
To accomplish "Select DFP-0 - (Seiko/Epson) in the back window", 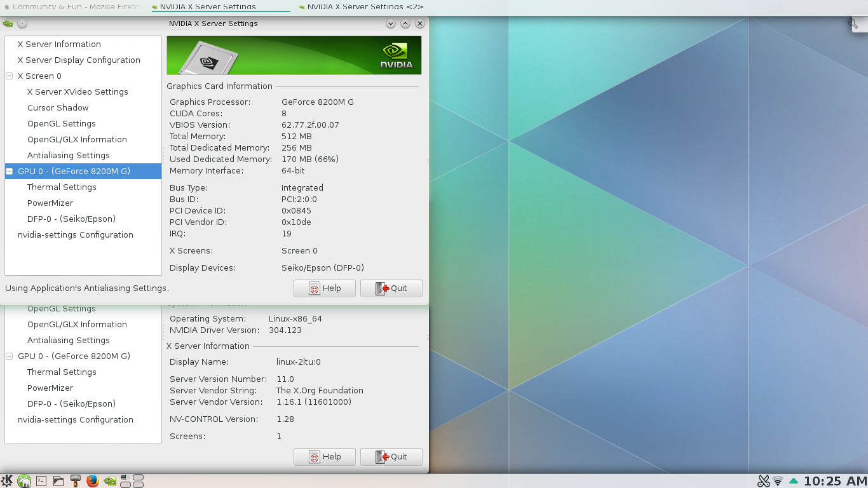I will pos(71,403).
